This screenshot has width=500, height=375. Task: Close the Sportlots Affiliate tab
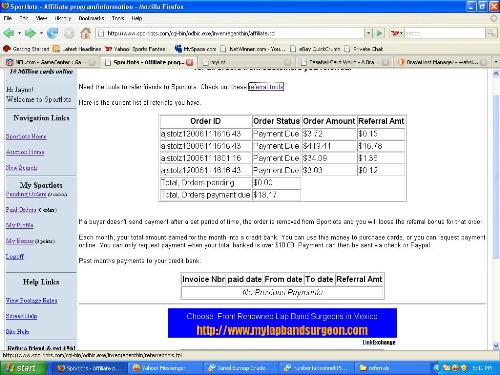click(189, 62)
